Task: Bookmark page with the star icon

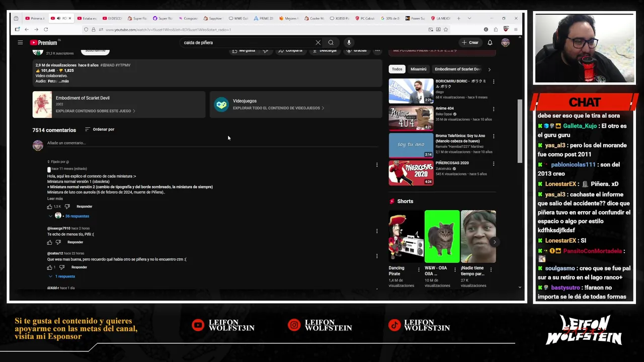Action: [446, 30]
